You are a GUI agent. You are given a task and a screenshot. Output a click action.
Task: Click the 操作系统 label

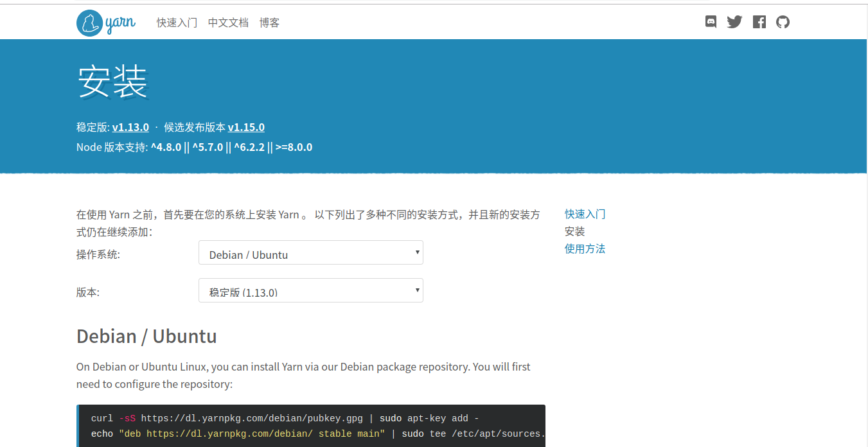point(98,254)
